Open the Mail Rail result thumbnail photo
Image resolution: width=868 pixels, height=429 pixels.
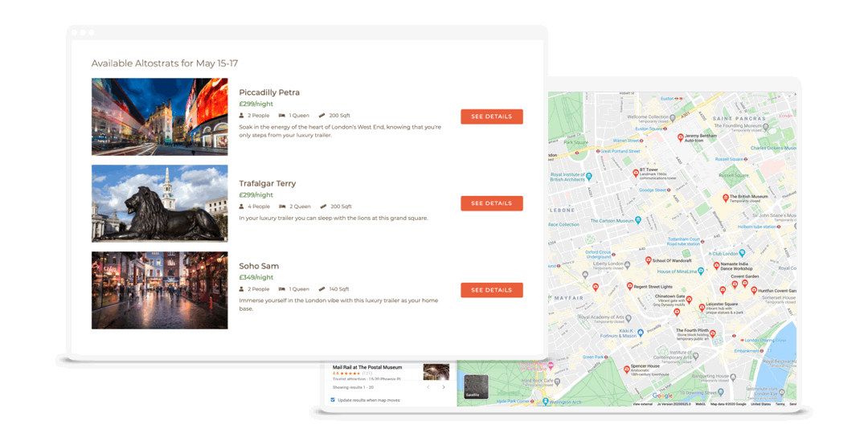click(x=436, y=371)
